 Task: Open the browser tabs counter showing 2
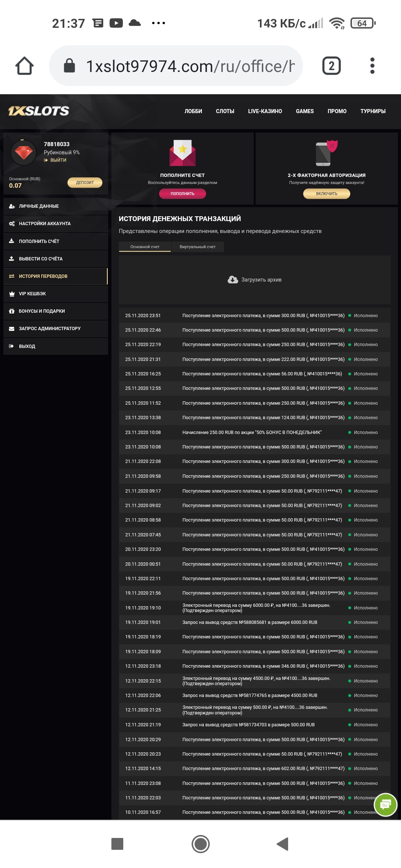332,66
